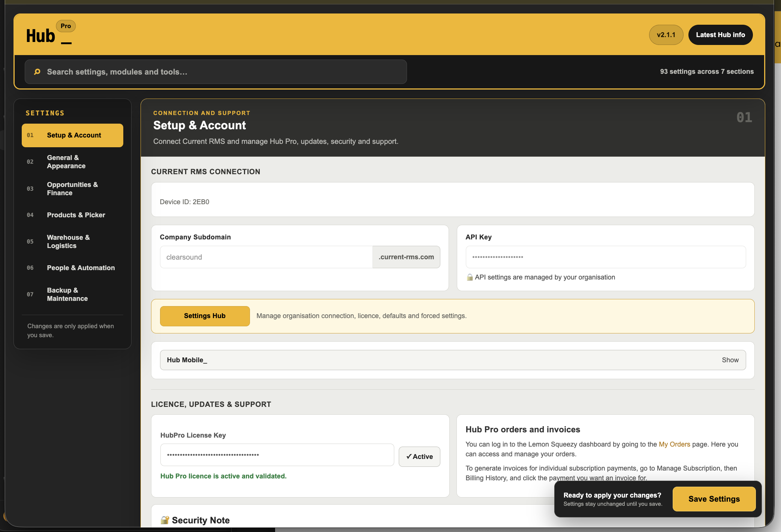Go to Products & Picker section
The height and width of the screenshot is (532, 781).
72,215
